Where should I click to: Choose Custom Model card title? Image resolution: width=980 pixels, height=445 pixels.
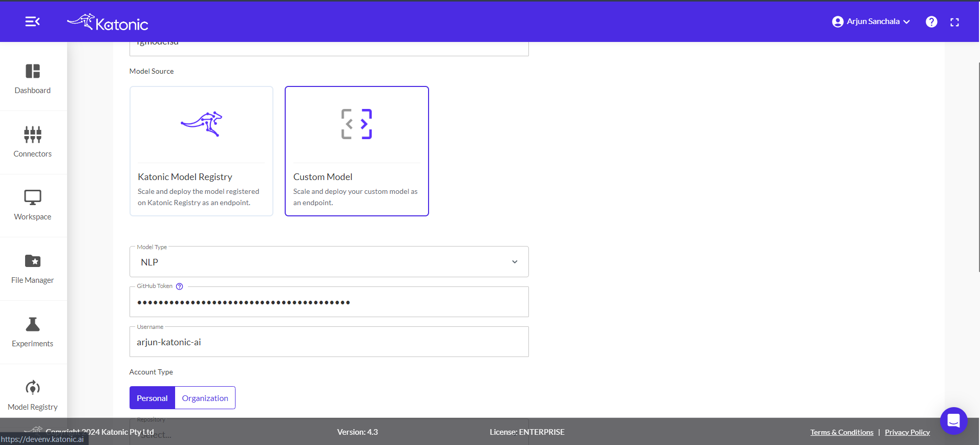[x=323, y=177]
